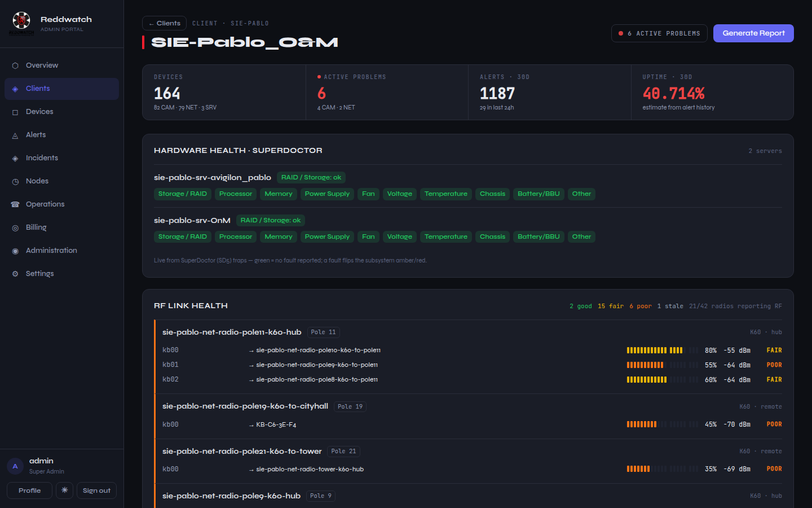Select radio sie-pablo-net-radio-pole9-k60-hub

(x=231, y=496)
